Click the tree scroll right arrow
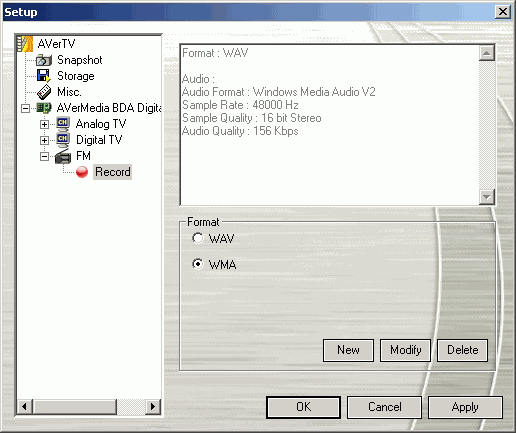Image resolution: width=516 pixels, height=433 pixels. pyautogui.click(x=153, y=407)
